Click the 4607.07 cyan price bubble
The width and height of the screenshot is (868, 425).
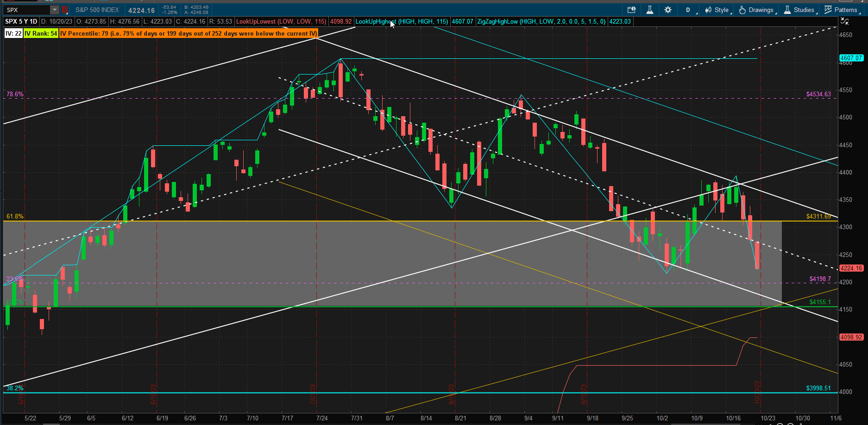click(x=851, y=58)
